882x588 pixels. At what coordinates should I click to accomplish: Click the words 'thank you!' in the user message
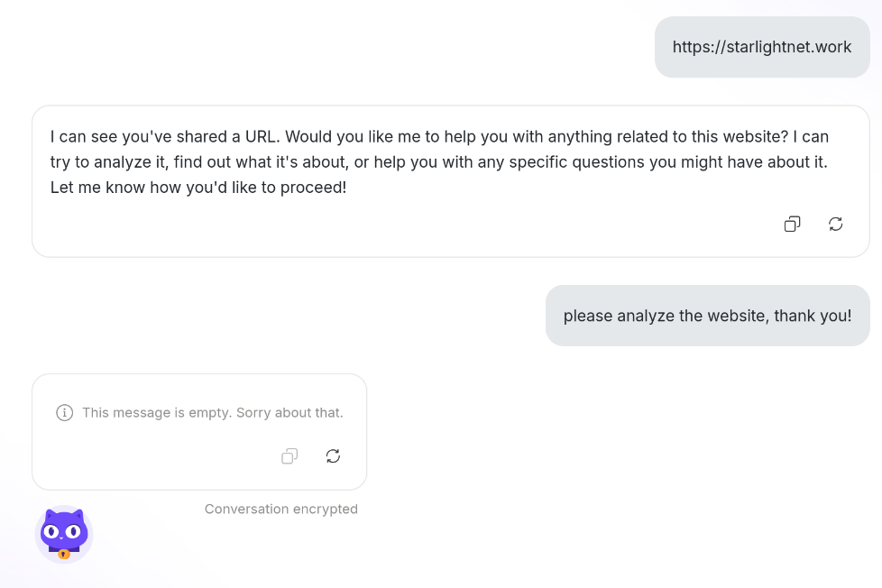pyautogui.click(x=813, y=316)
